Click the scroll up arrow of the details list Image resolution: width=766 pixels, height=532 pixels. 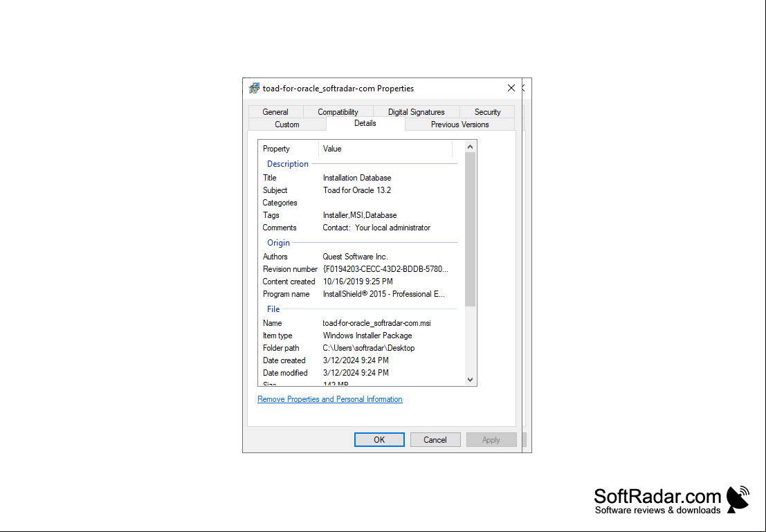[x=470, y=147]
